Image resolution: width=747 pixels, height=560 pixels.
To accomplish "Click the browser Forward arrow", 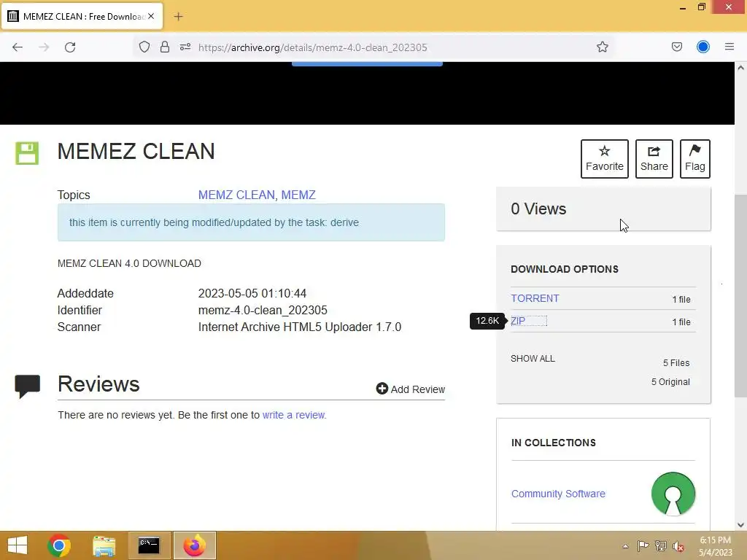I will (44, 47).
